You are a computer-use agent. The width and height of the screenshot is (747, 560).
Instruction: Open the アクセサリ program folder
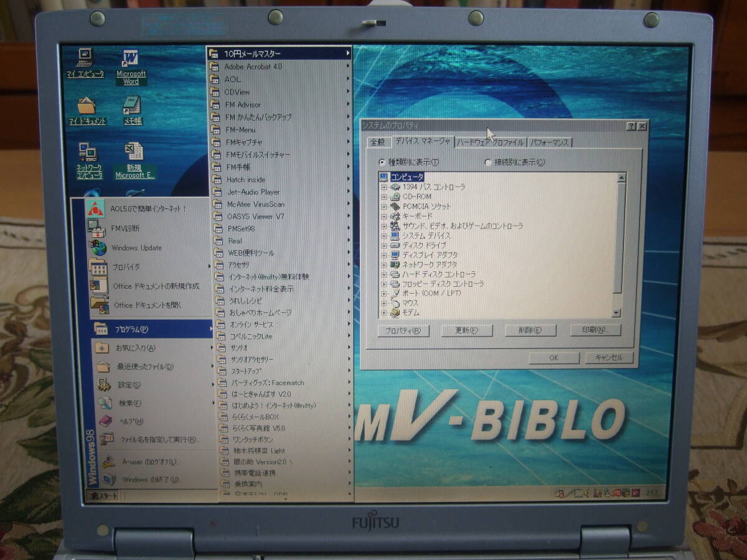283,264
